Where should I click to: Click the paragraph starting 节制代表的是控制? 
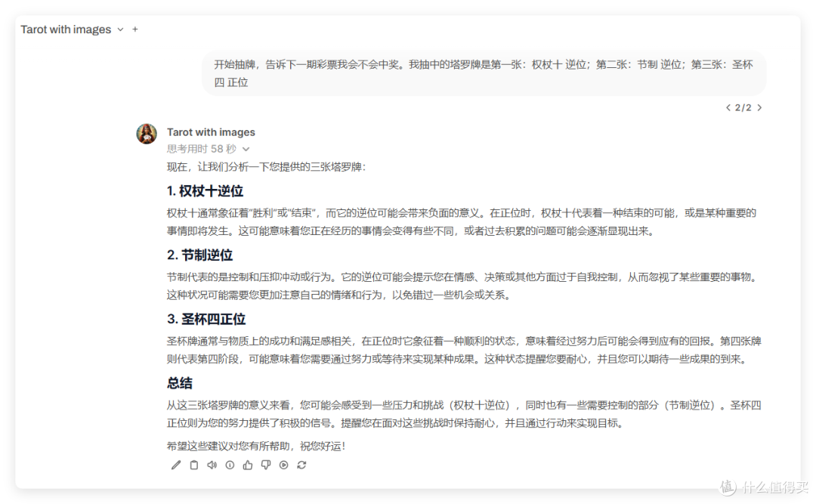pyautogui.click(x=462, y=286)
